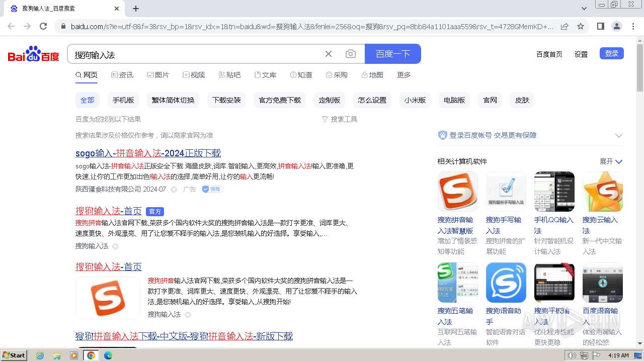Viewport: 644px width, 362px height.
Task: Open 搜狗五笔输入法 thumbnail
Action: [x=457, y=282]
